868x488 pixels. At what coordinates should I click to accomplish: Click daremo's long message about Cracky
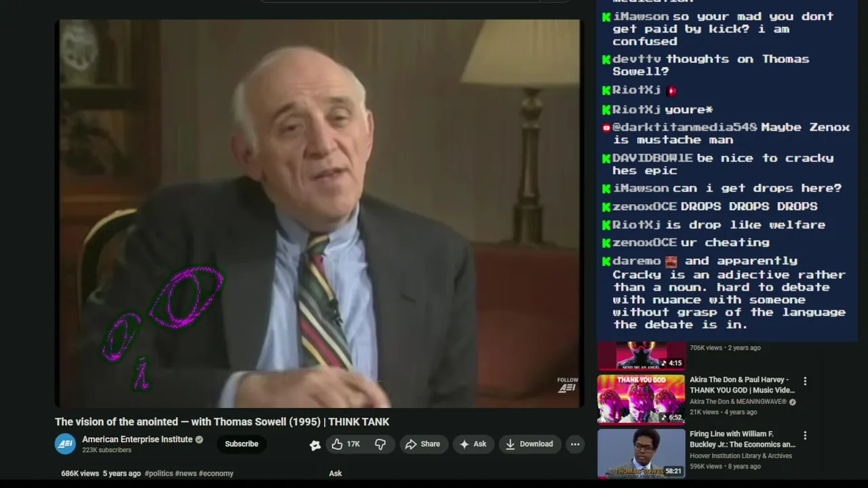pyautogui.click(x=724, y=292)
